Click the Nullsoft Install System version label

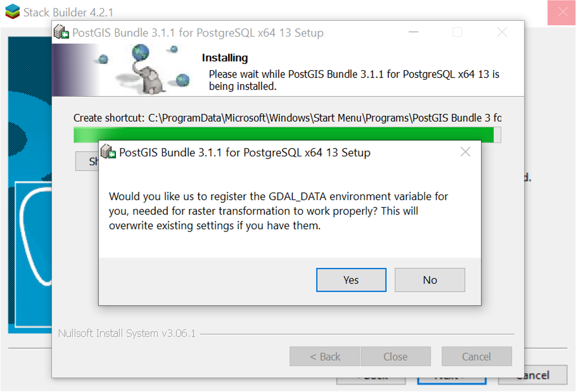point(127,334)
